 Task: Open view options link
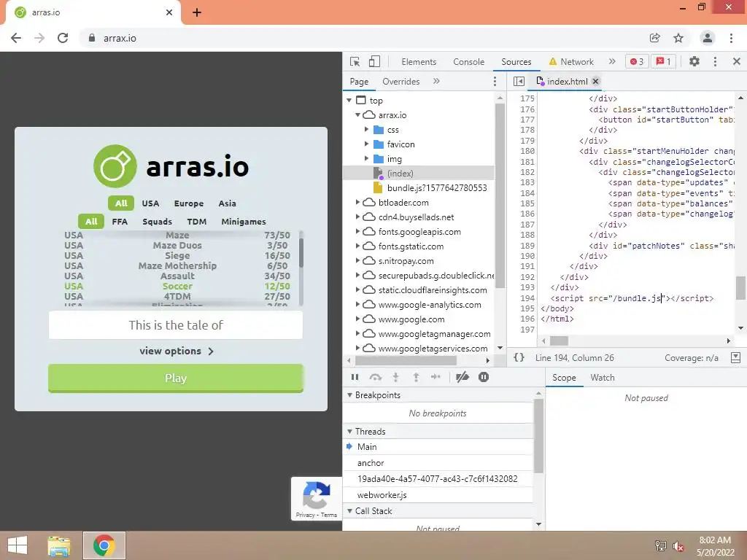click(176, 351)
